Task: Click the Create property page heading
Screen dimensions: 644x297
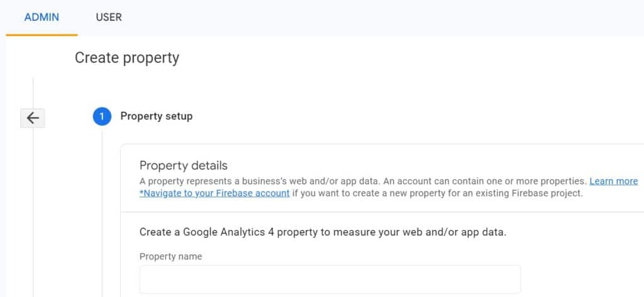Action: pyautogui.click(x=127, y=58)
